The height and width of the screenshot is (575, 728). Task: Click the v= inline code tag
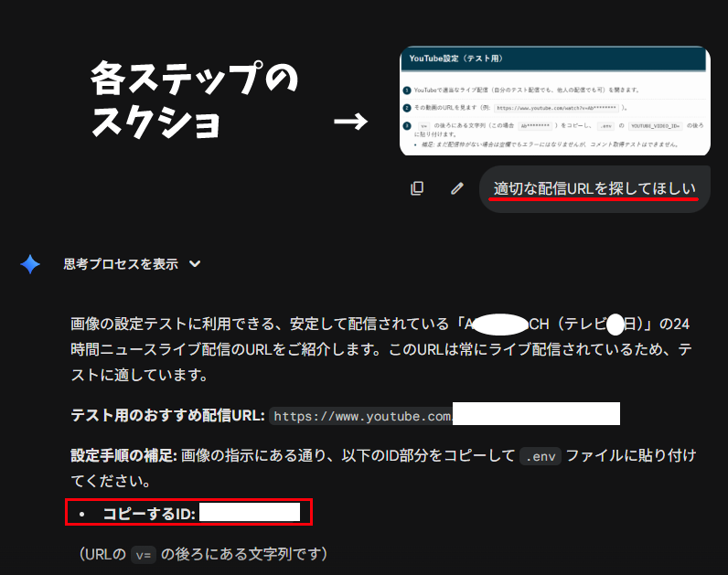pos(143,554)
